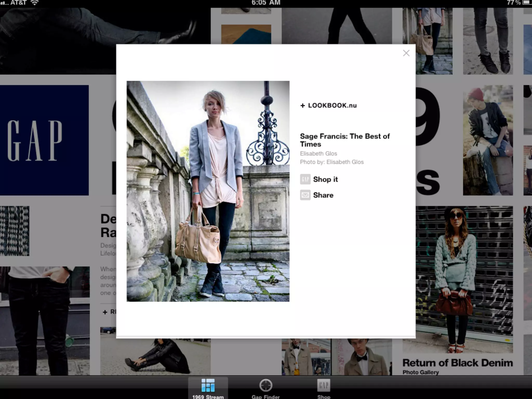
Task: Click the Shop it link
Action: point(325,179)
